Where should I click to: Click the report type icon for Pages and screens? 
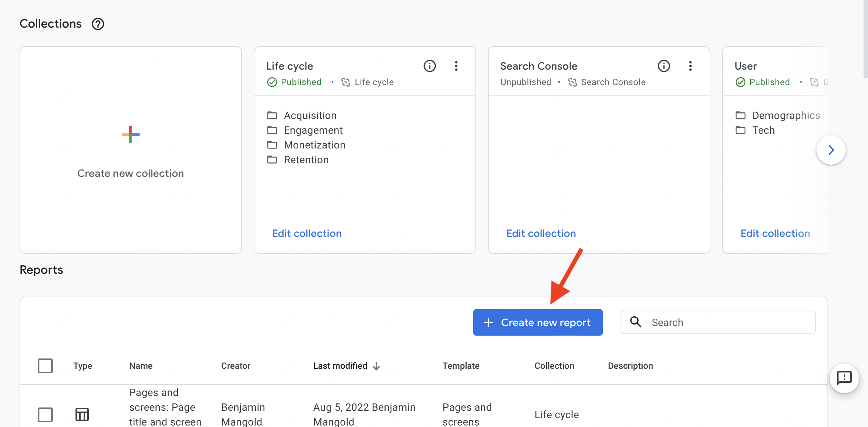coord(82,414)
